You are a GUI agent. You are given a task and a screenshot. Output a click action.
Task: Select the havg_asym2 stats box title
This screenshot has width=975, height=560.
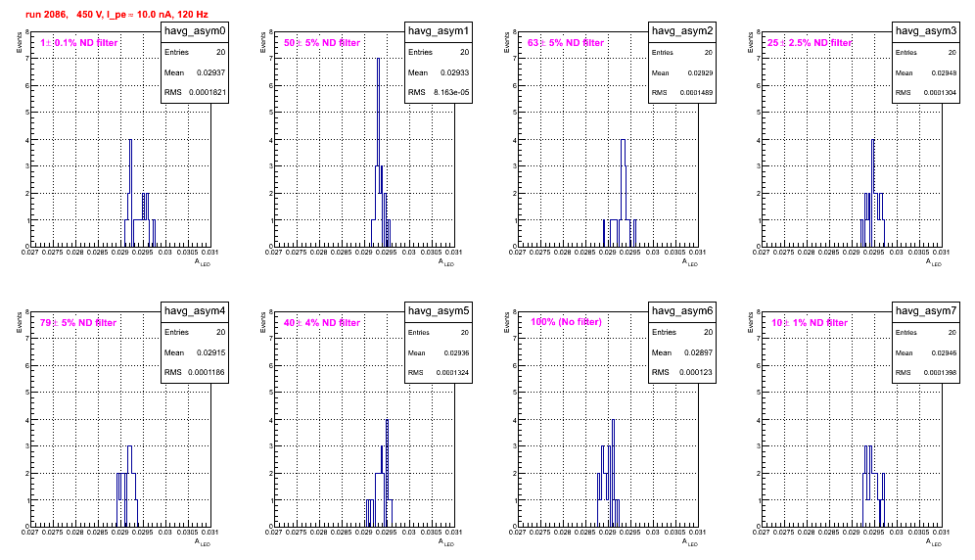point(682,31)
